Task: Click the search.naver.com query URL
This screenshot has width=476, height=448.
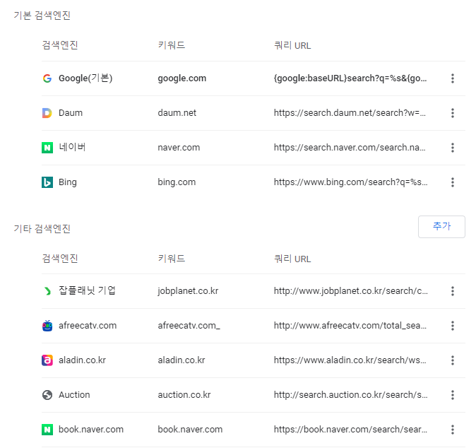Action: [350, 148]
